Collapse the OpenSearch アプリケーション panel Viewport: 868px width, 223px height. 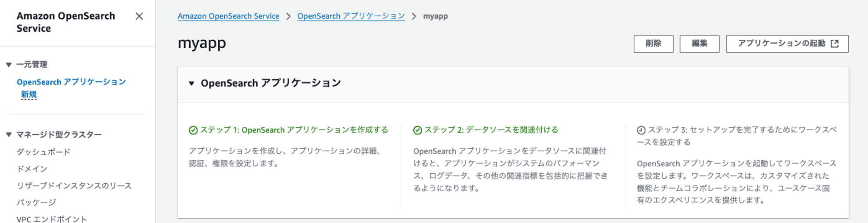(x=191, y=83)
